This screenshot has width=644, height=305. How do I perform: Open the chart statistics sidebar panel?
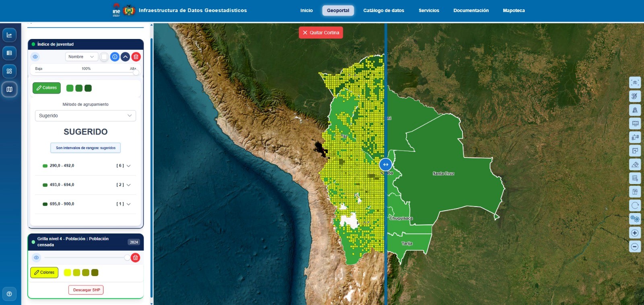[9, 35]
